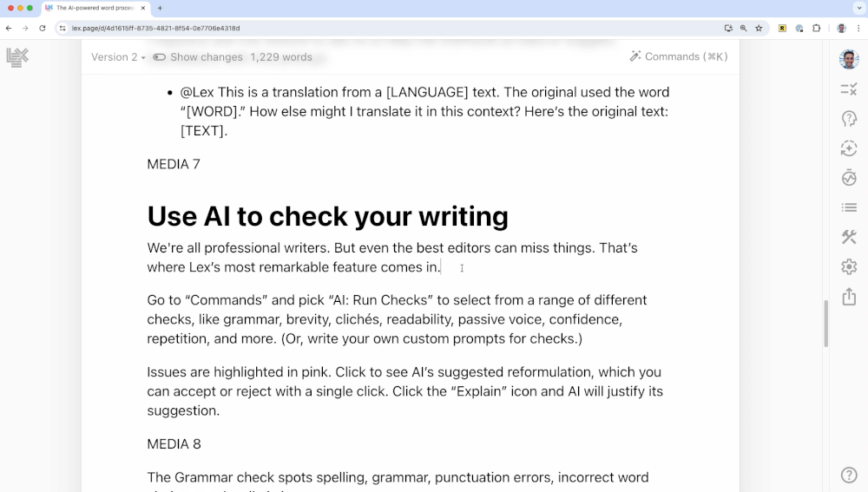This screenshot has height=492, width=868.
Task: Click the phrase AI: Run Checks
Action: coord(381,300)
